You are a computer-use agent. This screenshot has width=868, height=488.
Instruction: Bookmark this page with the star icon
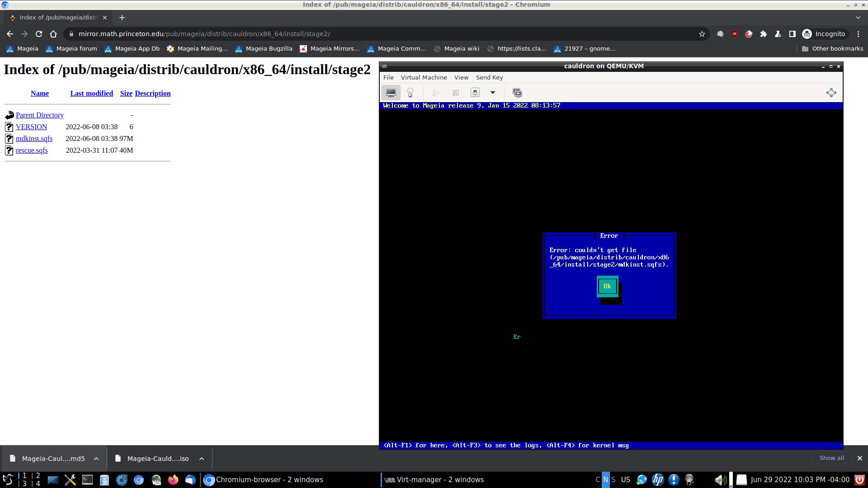pyautogui.click(x=702, y=34)
